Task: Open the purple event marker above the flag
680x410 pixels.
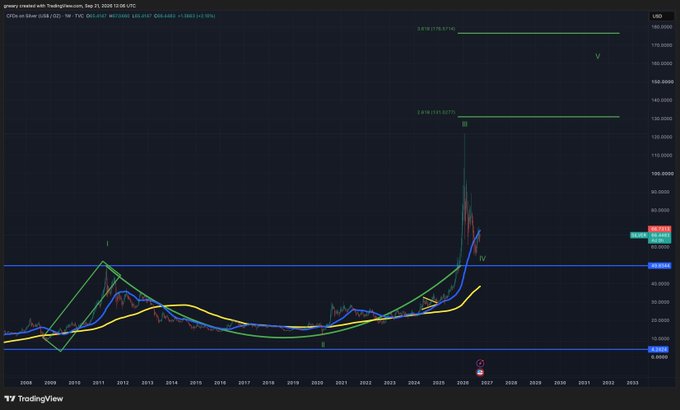Action: tap(480, 364)
